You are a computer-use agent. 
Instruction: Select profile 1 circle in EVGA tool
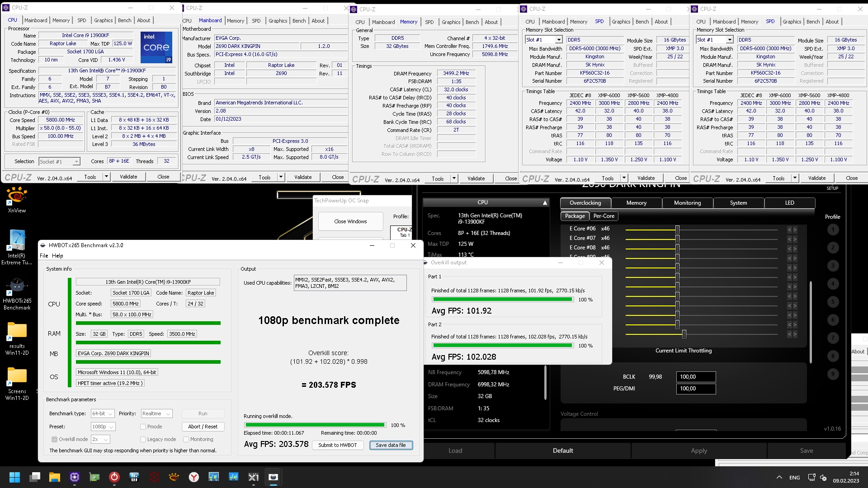point(833,230)
